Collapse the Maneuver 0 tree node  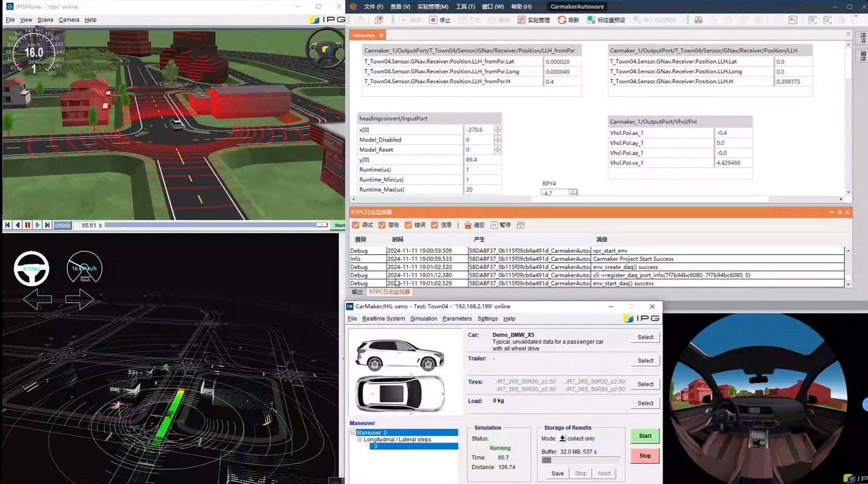click(353, 432)
